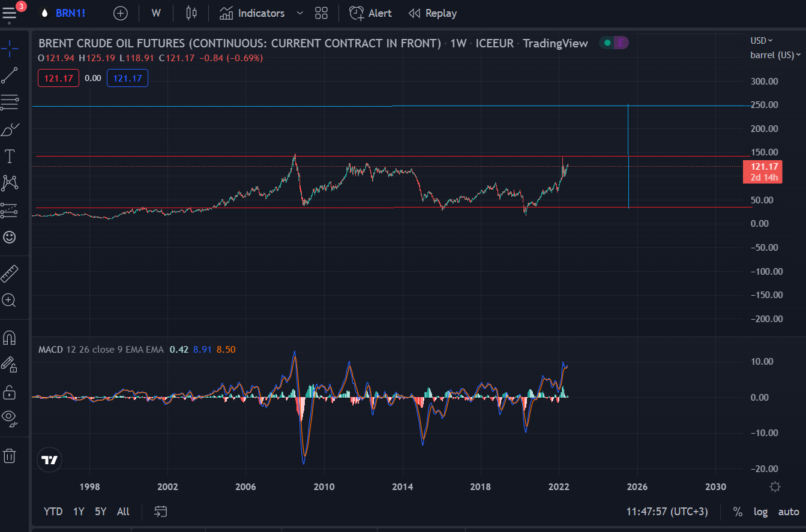This screenshot has width=806, height=532.
Task: Open the emoji icons tool
Action: [10, 237]
